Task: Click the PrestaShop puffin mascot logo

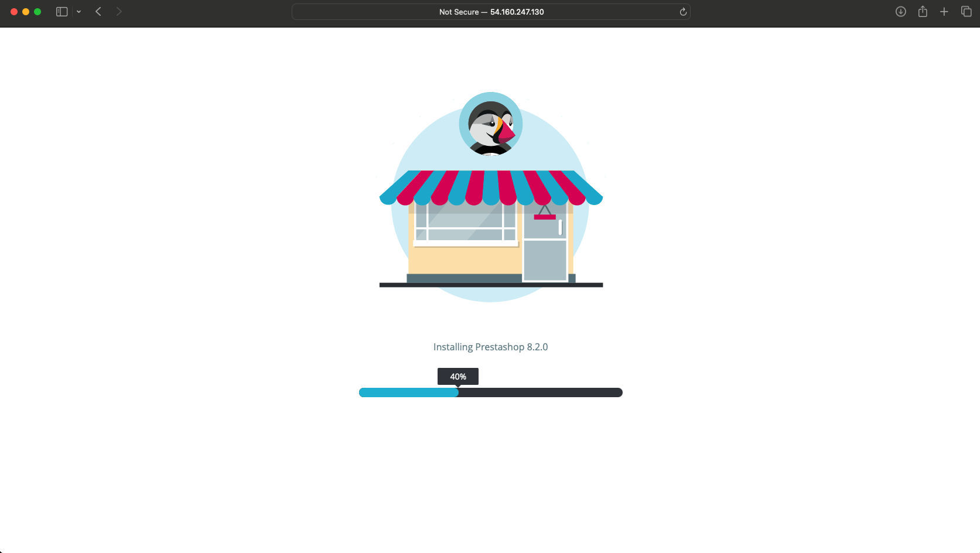Action: coord(491,124)
